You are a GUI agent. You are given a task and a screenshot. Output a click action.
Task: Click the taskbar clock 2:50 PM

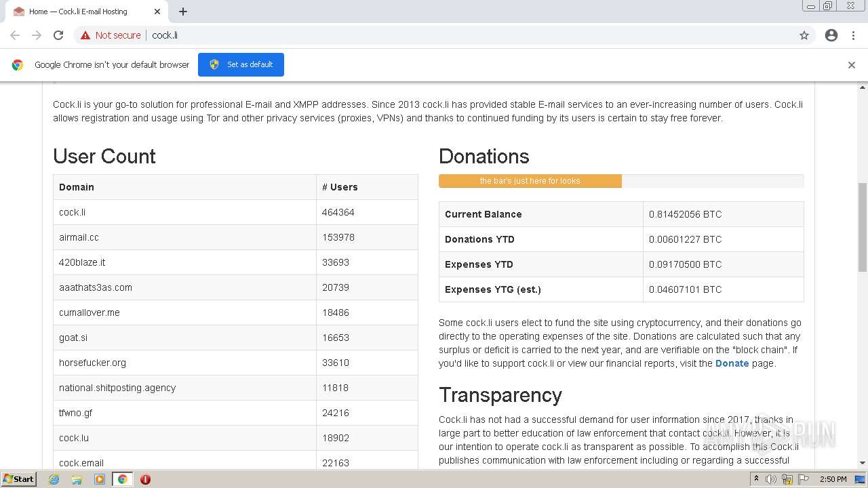click(833, 479)
